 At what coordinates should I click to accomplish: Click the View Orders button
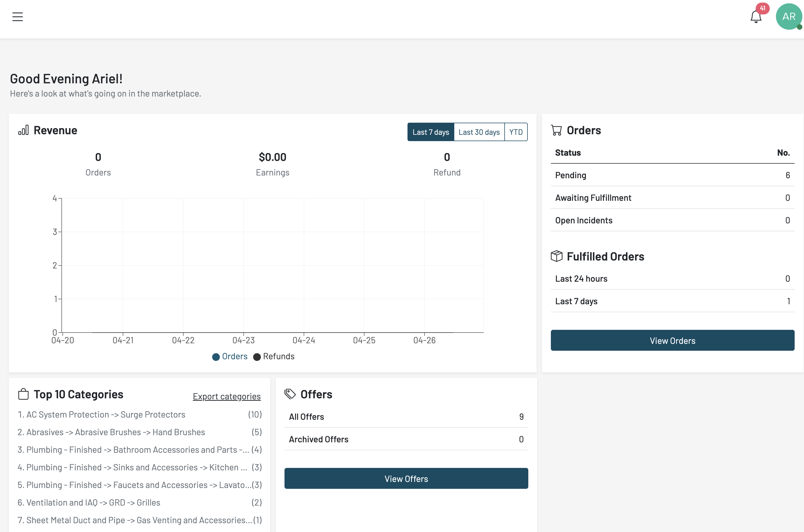click(x=672, y=340)
